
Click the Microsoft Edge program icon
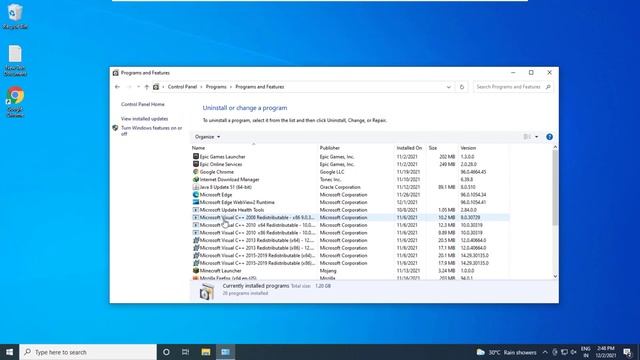pos(196,195)
